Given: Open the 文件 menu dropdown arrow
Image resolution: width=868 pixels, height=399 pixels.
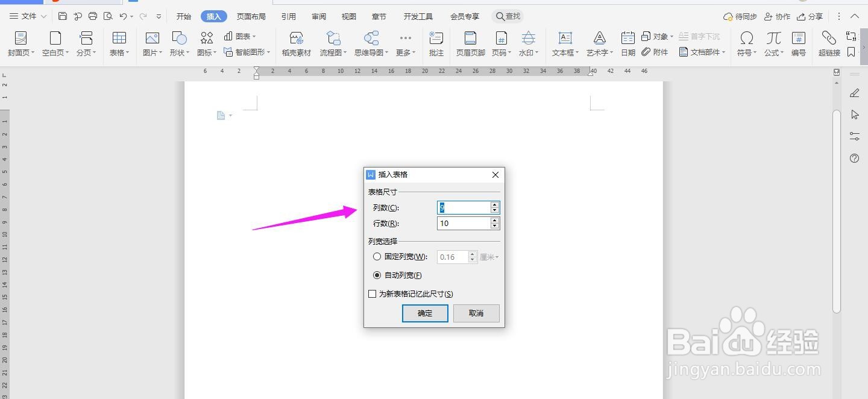Looking at the screenshot, I should click(43, 16).
